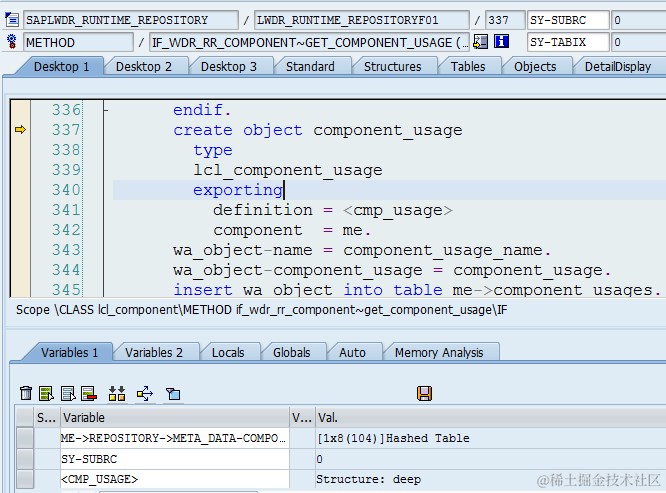Viewport: 666px width, 493px height.
Task: Click the LWDR_RUNTIME_REPOSITORYF01 include field
Action: pyautogui.click(x=361, y=20)
